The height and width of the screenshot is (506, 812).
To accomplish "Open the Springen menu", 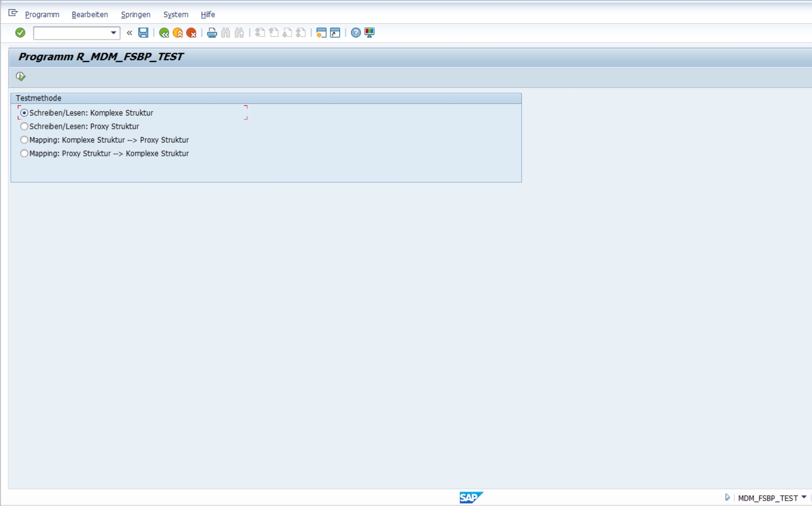I will click(x=136, y=15).
